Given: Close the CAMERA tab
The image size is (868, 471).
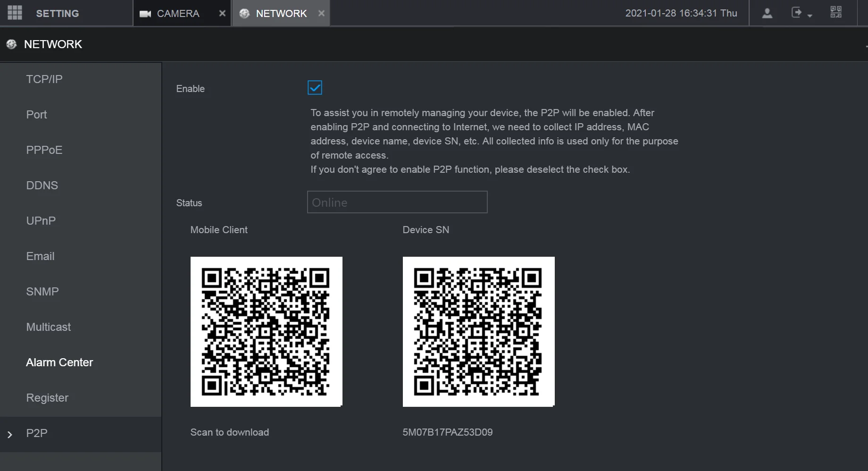Looking at the screenshot, I should pyautogui.click(x=222, y=14).
